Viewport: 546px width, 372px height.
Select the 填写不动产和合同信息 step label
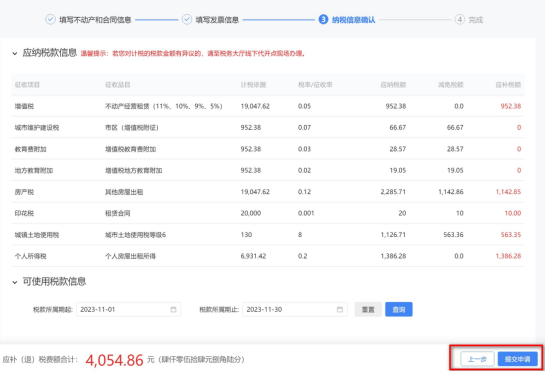point(95,20)
